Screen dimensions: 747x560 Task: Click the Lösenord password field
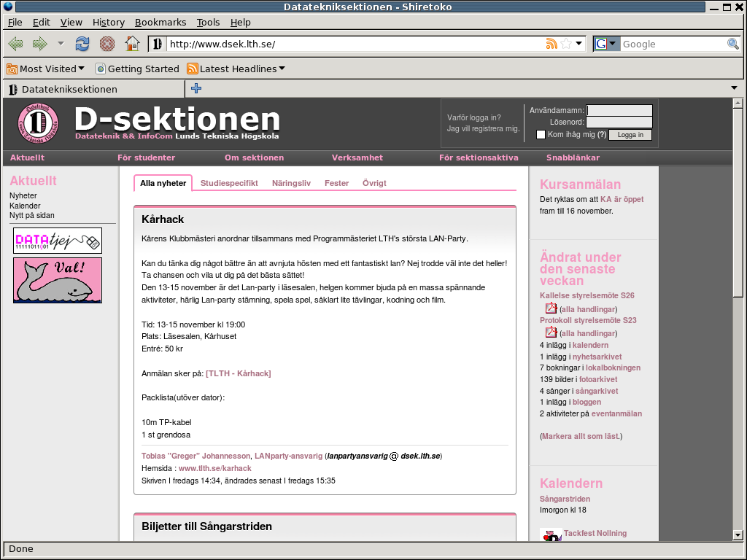point(619,122)
